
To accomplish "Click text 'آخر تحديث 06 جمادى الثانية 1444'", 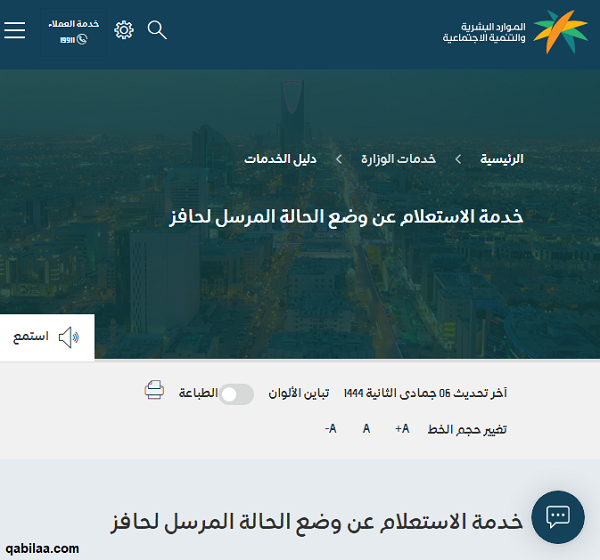I will click(x=425, y=393).
